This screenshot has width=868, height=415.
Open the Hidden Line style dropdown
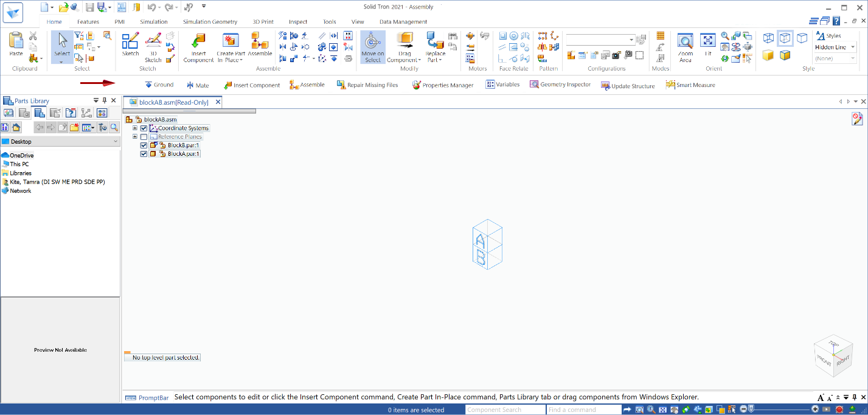pos(853,47)
